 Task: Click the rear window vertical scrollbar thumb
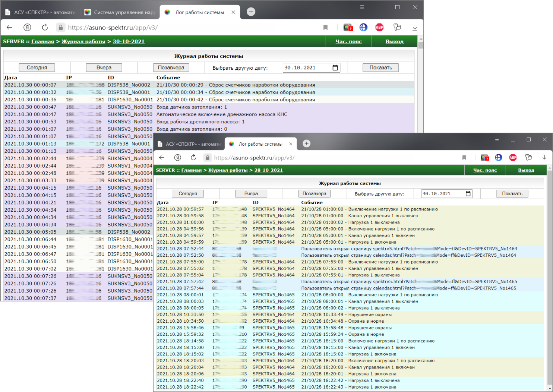pyautogui.click(x=421, y=45)
